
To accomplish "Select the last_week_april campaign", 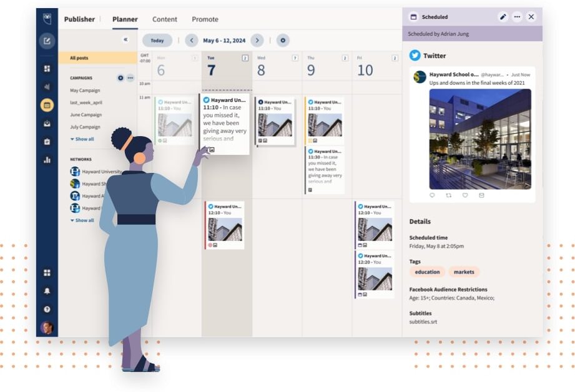I will pyautogui.click(x=86, y=102).
